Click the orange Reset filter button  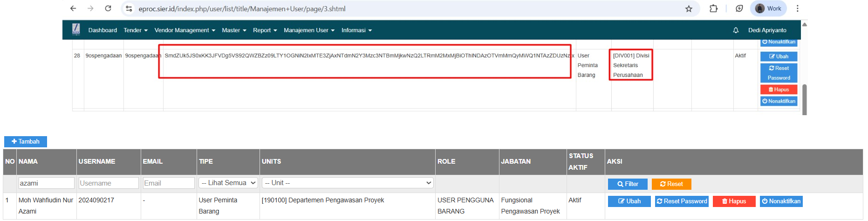671,184
